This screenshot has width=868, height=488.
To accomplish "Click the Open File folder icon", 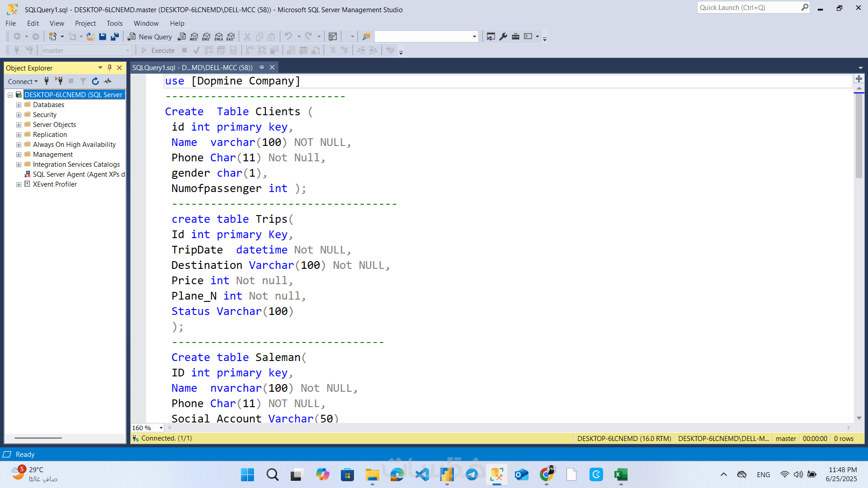I will [x=90, y=37].
